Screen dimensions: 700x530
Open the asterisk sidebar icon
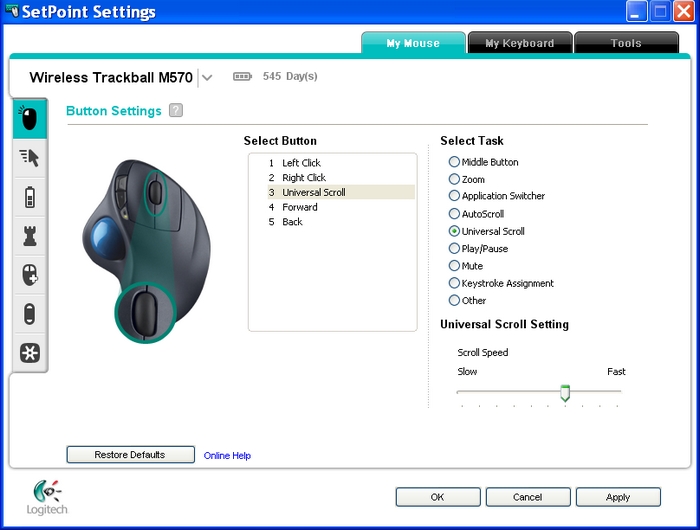(29, 353)
